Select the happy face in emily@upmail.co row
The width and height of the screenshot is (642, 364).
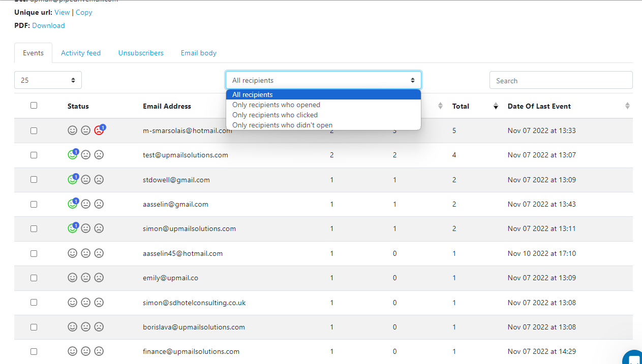coord(72,278)
